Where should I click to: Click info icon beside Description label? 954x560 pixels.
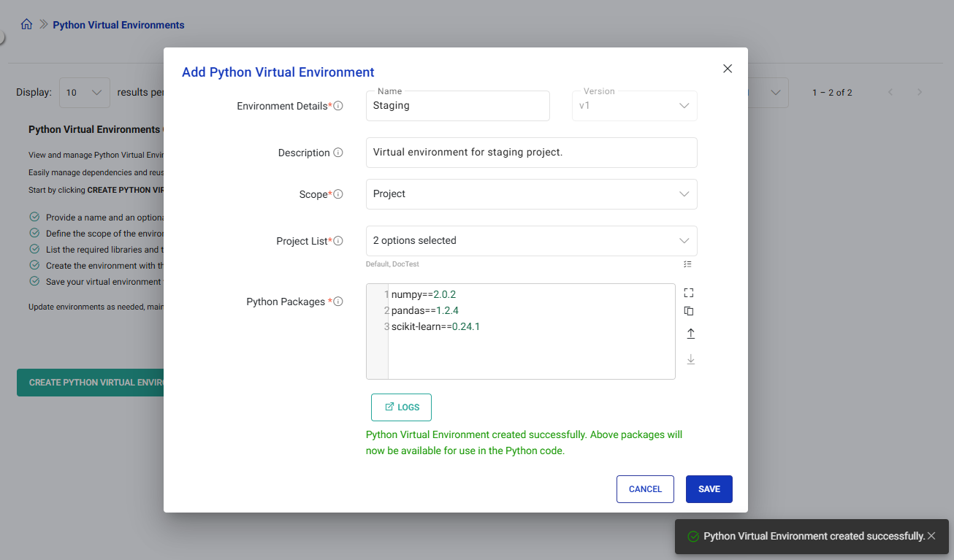click(338, 153)
